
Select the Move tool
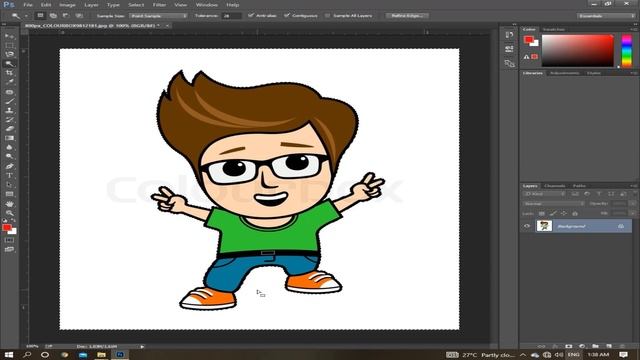9,36
